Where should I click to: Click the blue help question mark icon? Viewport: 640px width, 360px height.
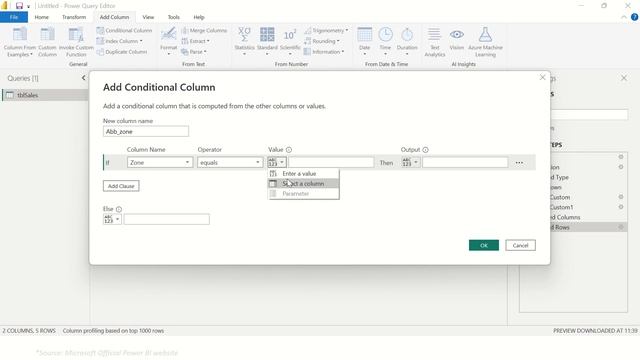[x=634, y=17]
